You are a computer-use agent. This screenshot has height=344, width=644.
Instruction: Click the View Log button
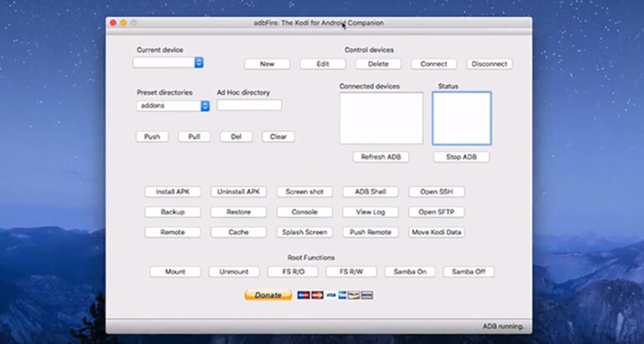(x=371, y=212)
